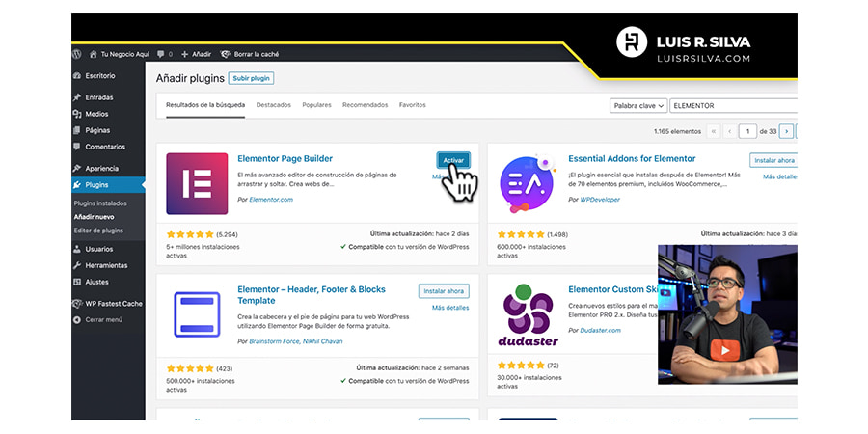The width and height of the screenshot is (868, 434).
Task: Go to first results page arrow
Action: [713, 132]
